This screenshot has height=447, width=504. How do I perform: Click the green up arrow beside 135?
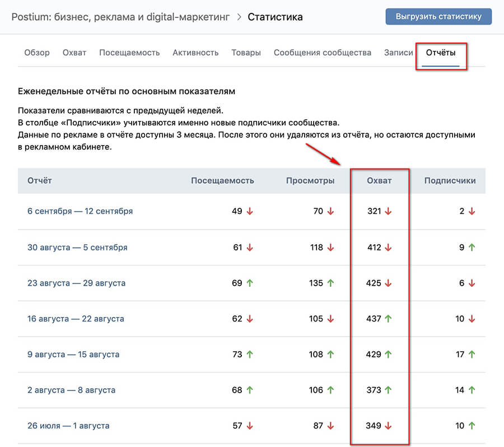click(331, 283)
